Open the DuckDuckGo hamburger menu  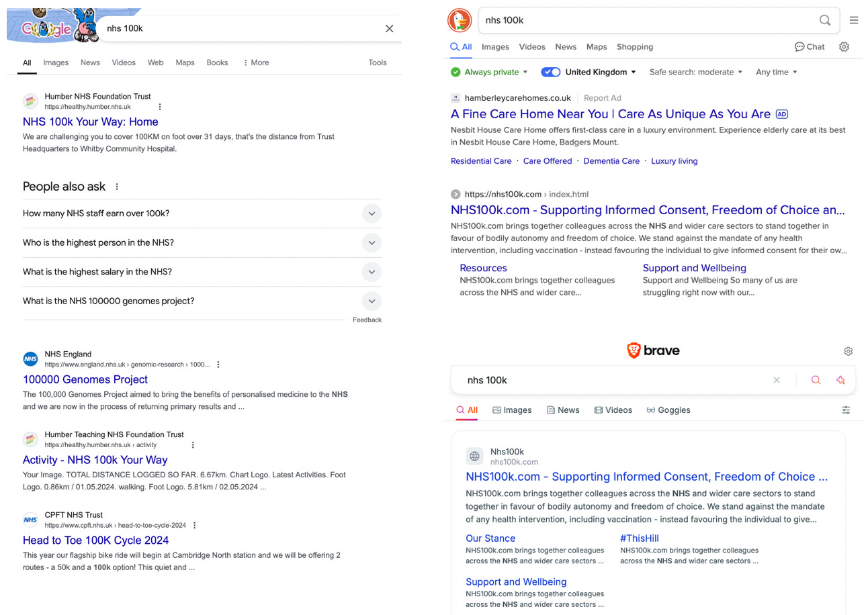pos(854,20)
